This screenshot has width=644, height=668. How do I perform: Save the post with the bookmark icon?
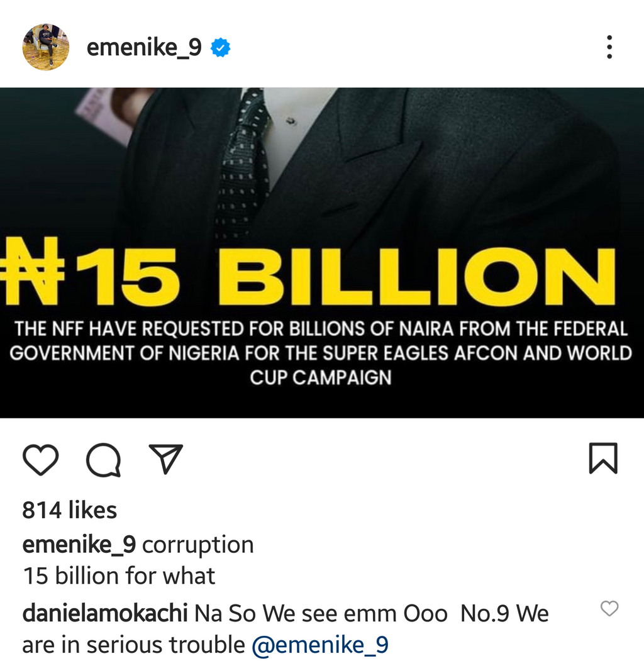[x=604, y=459]
